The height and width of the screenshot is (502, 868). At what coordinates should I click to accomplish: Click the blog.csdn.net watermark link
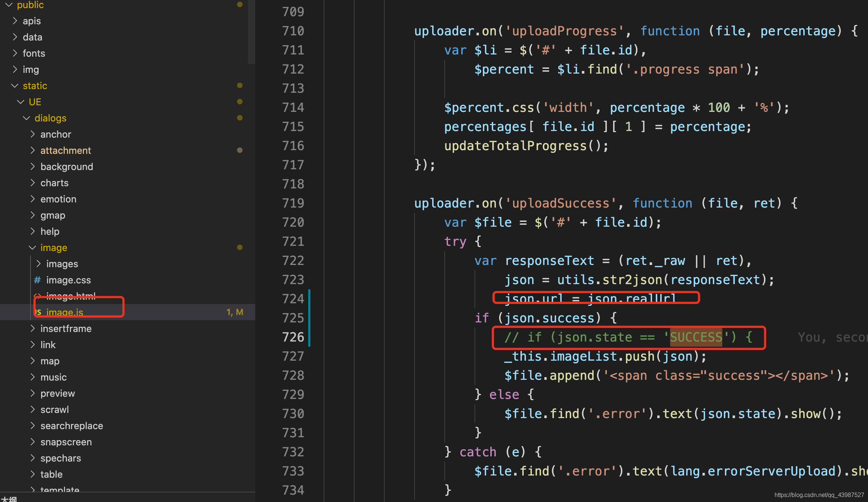[819, 495]
